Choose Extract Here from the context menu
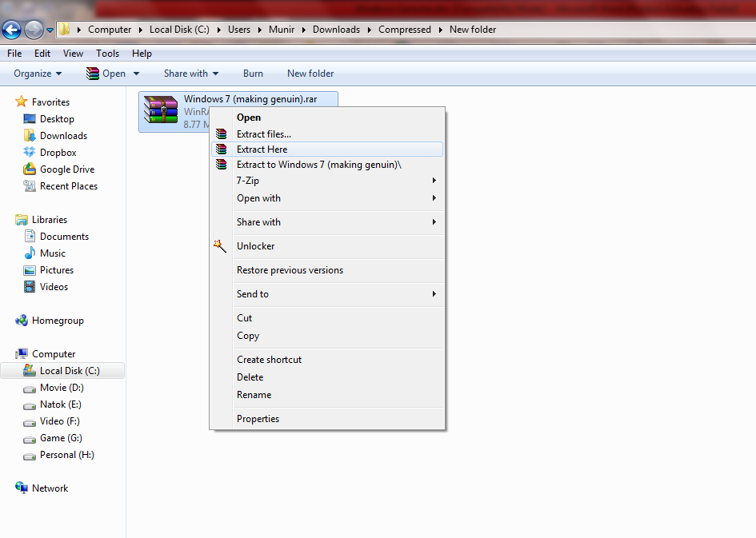 (262, 149)
